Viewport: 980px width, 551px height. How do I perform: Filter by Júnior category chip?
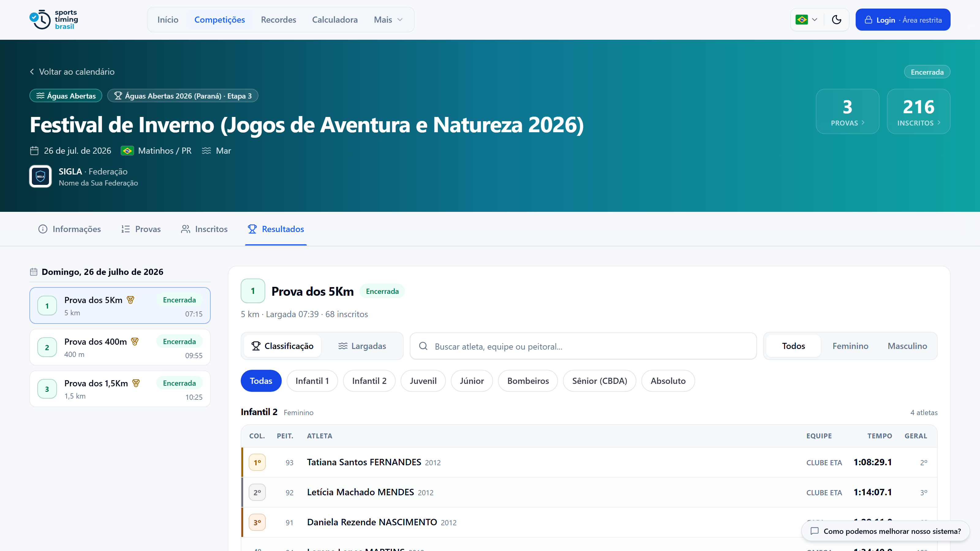point(472,381)
